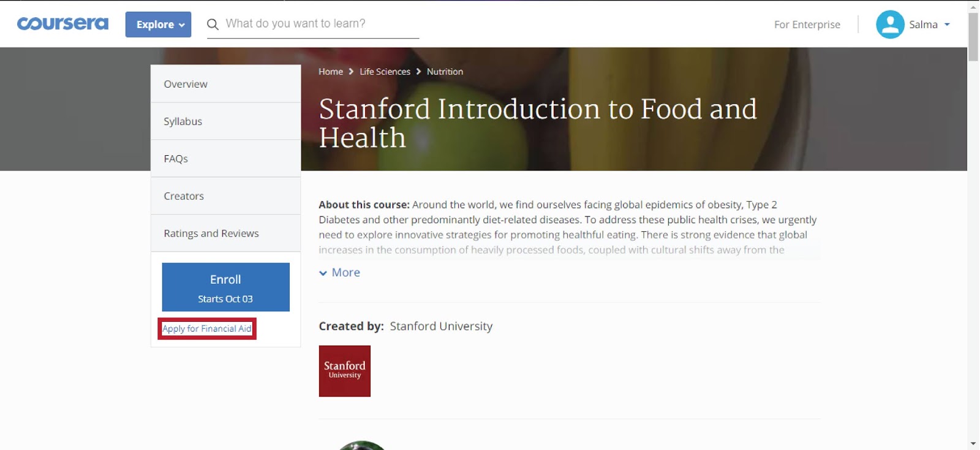Select the Nutrition breadcrumb
The height and width of the screenshot is (450, 980).
coord(445,72)
